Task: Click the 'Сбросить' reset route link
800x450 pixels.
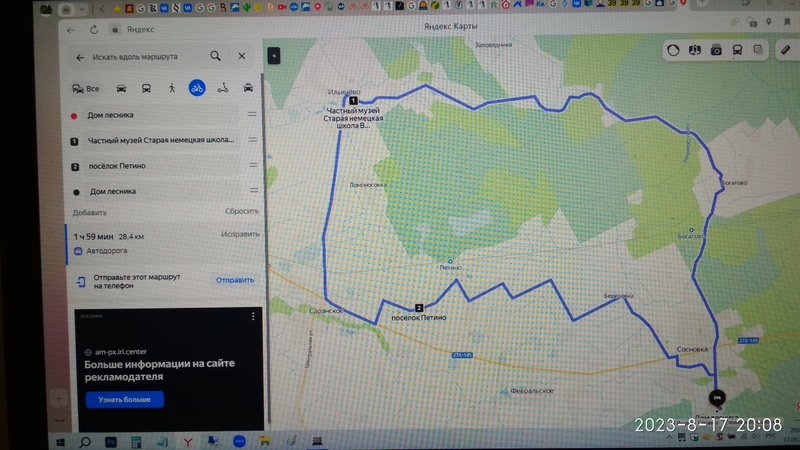Action: point(241,212)
